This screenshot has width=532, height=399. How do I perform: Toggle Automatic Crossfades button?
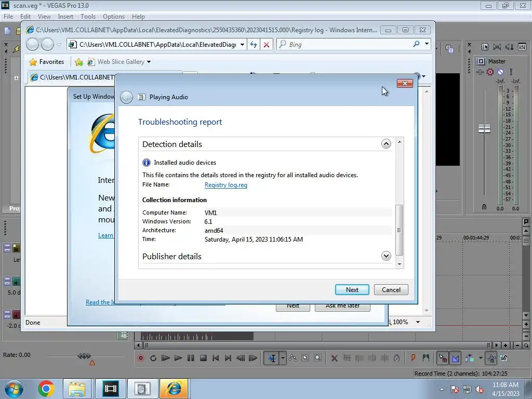455,358
